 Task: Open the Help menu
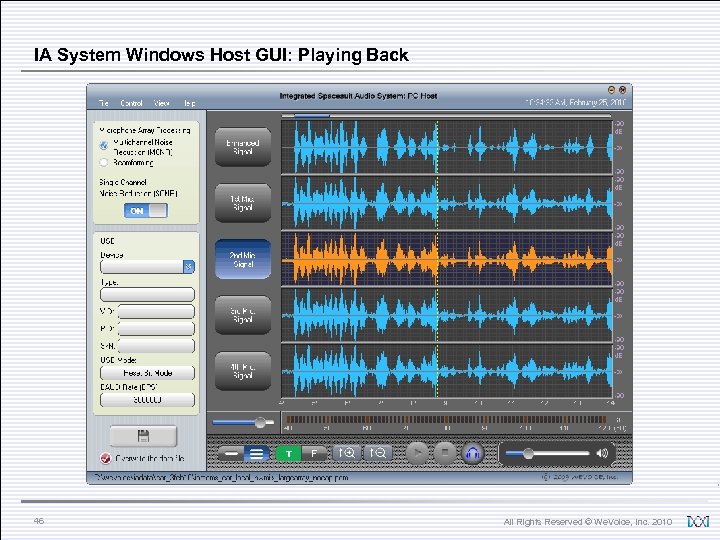(x=190, y=103)
